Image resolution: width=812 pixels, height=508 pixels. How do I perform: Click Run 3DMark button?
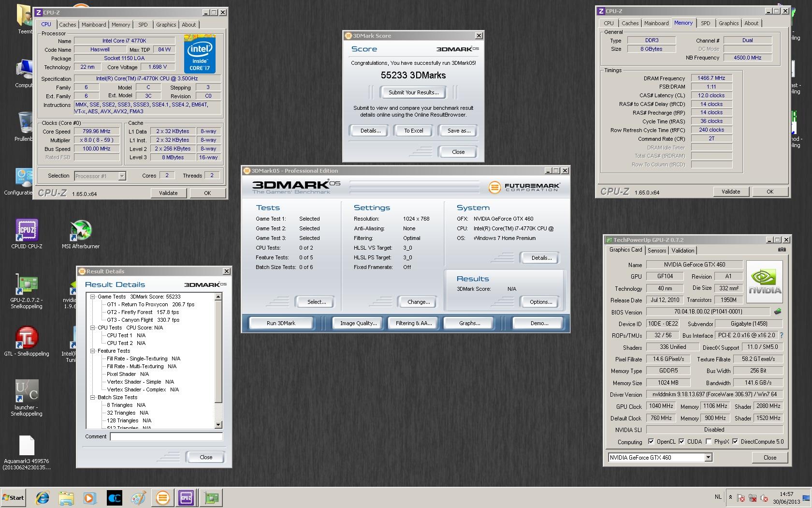pos(281,323)
